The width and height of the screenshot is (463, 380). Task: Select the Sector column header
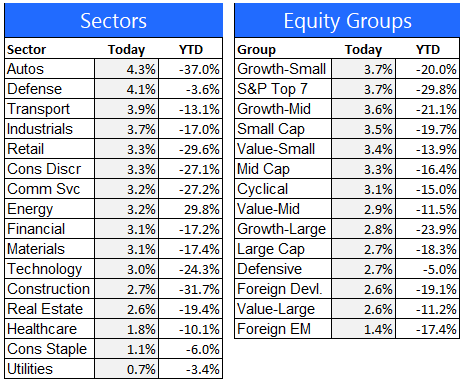pos(27,50)
